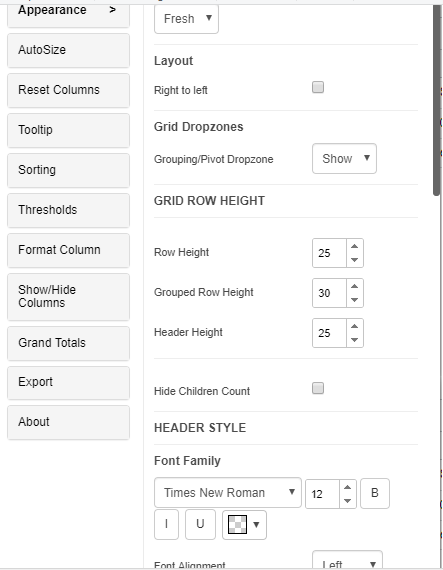Decrease Grouped Row Height with down arrow
This screenshot has height=570, width=443.
coord(355,300)
